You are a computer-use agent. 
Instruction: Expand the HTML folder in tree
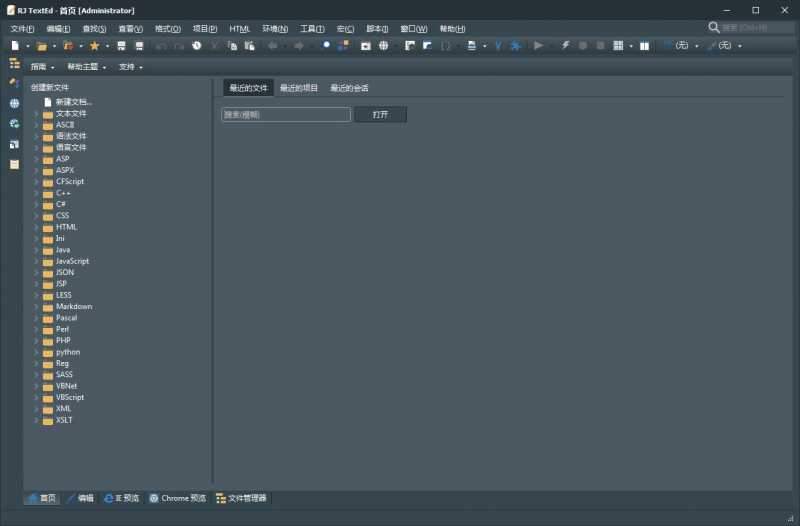[36, 227]
